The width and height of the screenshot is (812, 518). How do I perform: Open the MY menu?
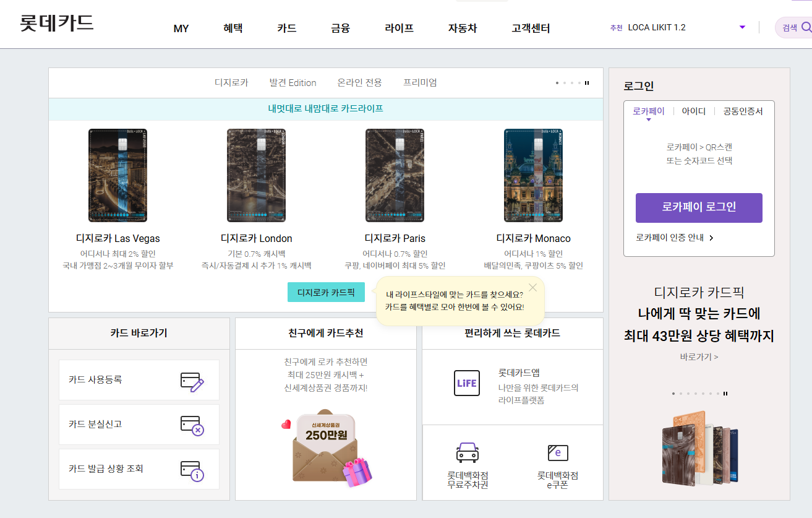[181, 28]
